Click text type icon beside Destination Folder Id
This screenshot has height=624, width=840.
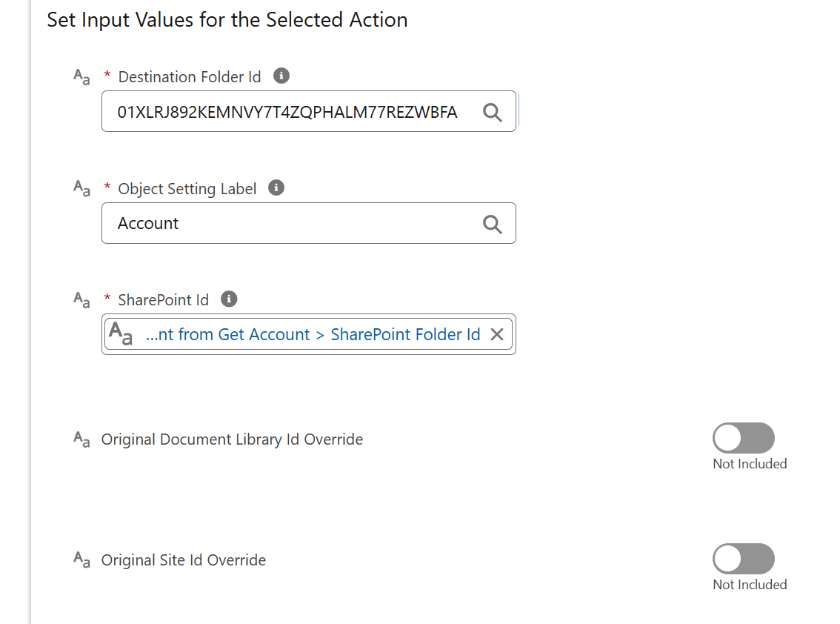81,77
